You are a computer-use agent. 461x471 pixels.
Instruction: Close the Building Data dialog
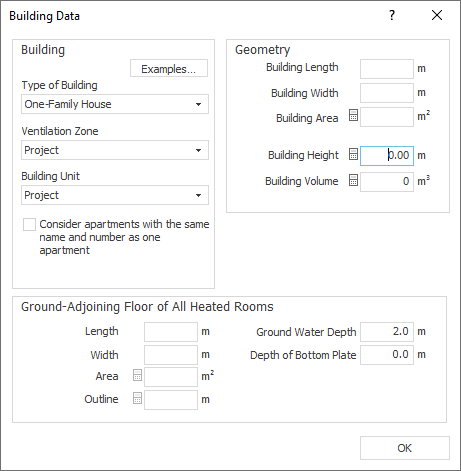click(437, 15)
